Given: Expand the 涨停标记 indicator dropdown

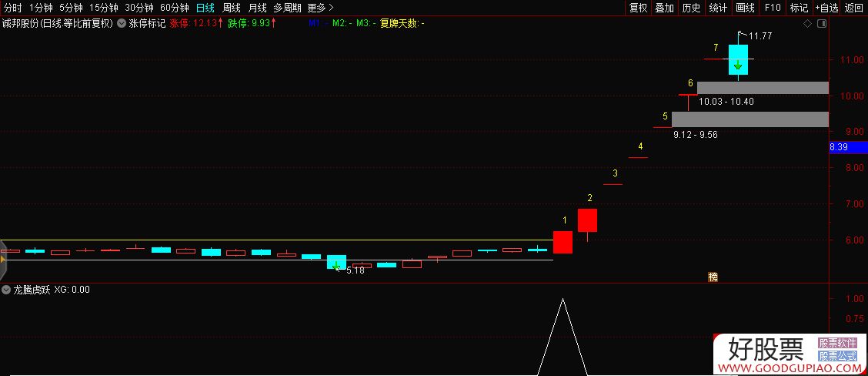Looking at the screenshot, I should [122, 23].
